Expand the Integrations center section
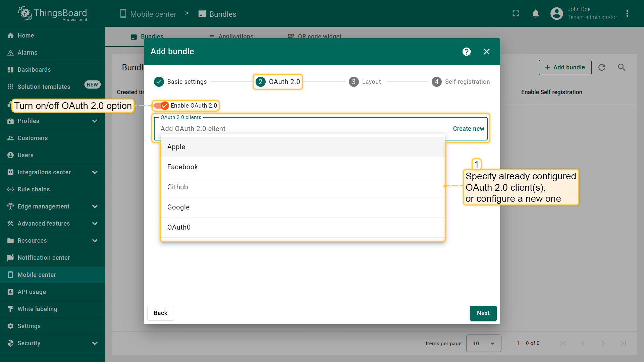The width and height of the screenshot is (644, 362). tap(95, 172)
